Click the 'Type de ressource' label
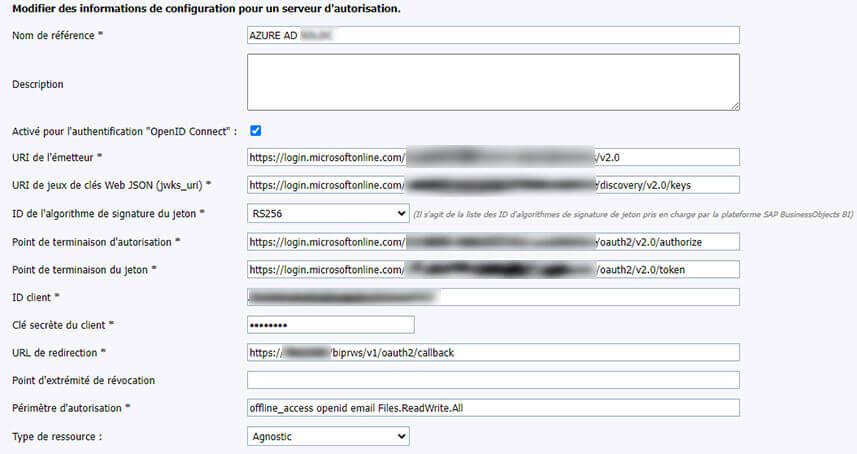 [x=57, y=437]
